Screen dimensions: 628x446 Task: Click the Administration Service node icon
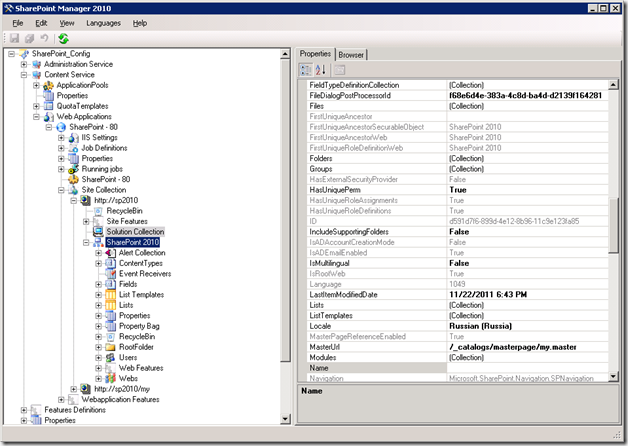(x=37, y=64)
